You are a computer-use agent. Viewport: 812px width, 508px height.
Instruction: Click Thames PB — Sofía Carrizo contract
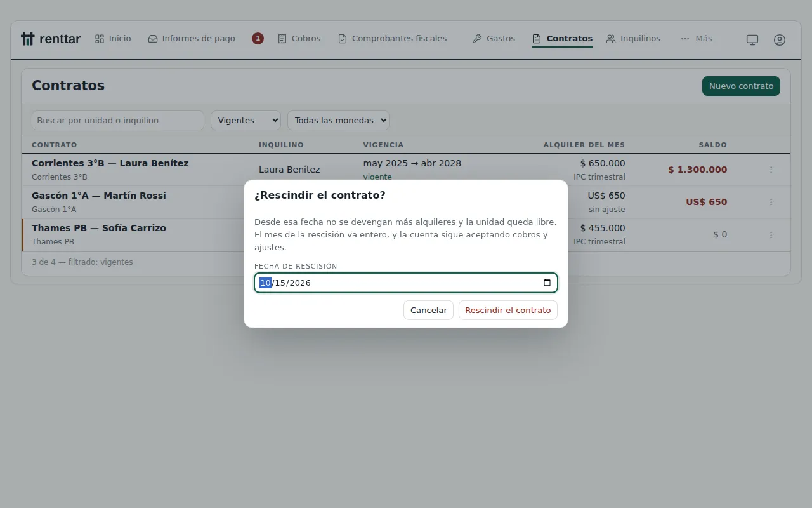[99, 228]
